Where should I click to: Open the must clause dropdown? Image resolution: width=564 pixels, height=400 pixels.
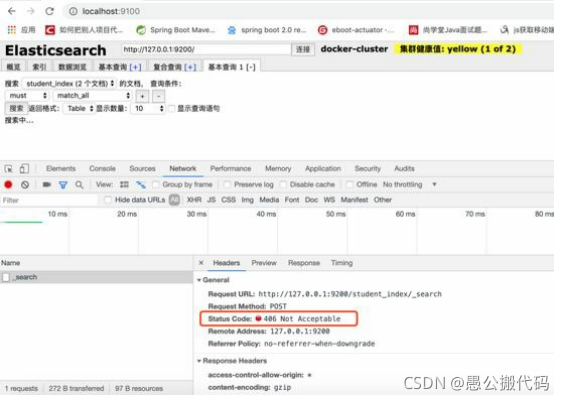[27, 96]
